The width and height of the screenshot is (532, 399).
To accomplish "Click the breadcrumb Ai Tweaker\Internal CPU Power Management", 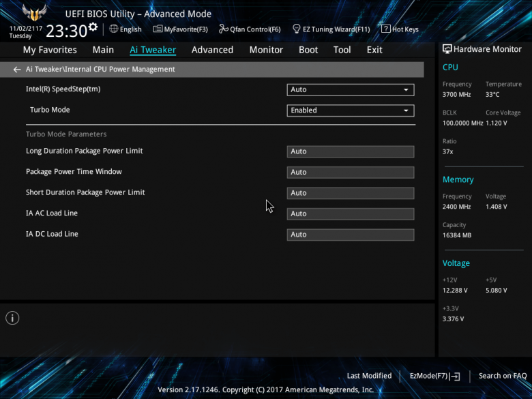I will click(x=100, y=69).
